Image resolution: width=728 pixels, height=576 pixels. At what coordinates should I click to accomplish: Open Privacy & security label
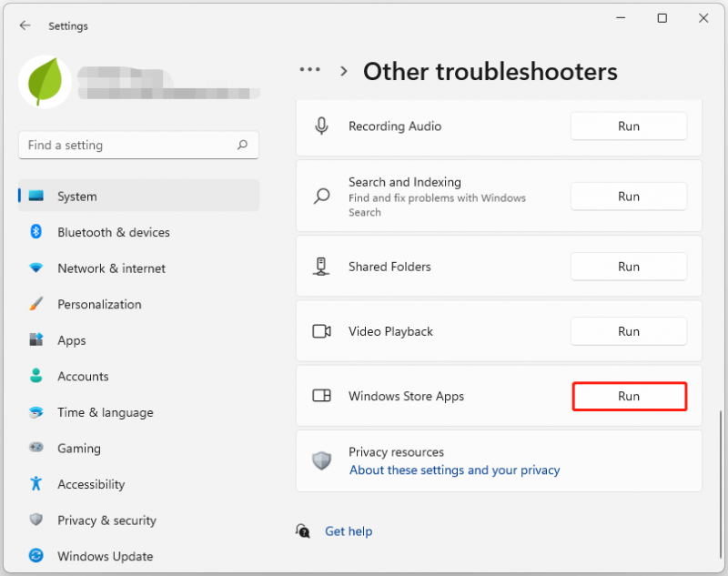pos(106,520)
